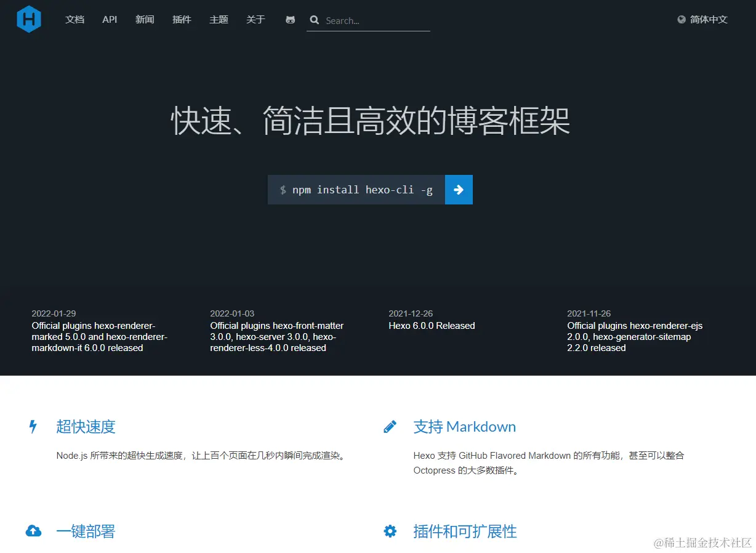The width and height of the screenshot is (756, 553).
Task: Click the lightning bolt 超快速度 icon
Action: point(33,426)
